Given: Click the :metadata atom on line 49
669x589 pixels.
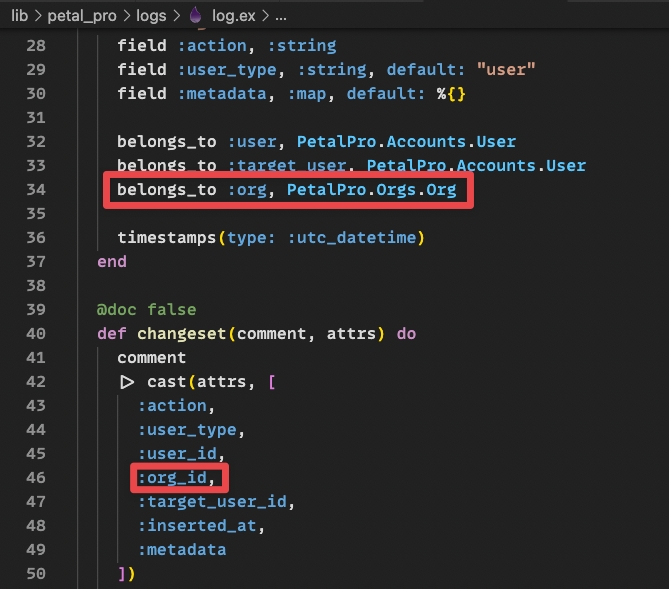Looking at the screenshot, I should [182, 549].
